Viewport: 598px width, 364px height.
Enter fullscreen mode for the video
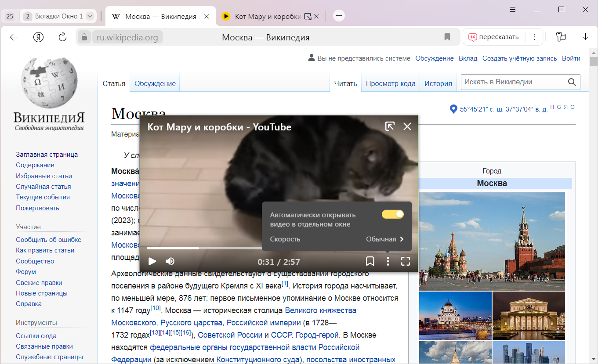[x=405, y=262]
